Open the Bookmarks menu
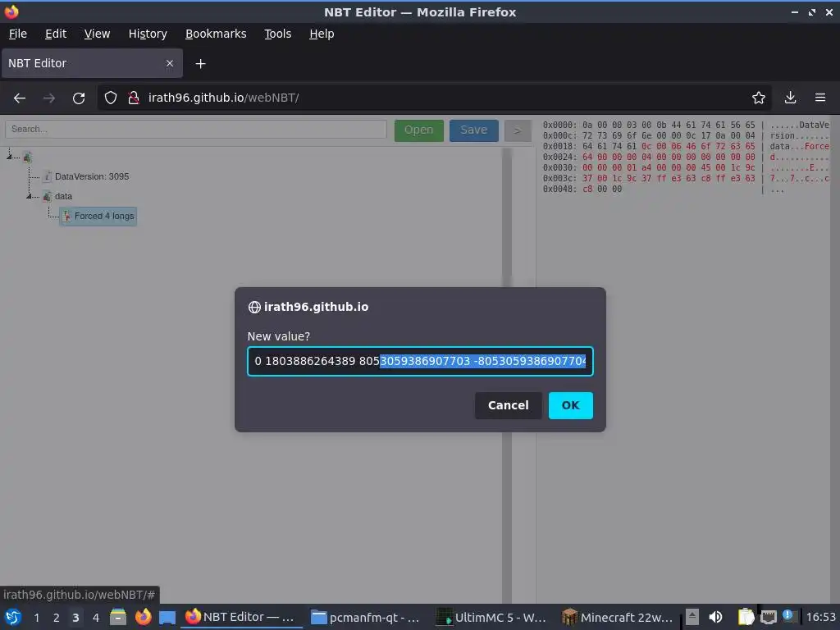The image size is (840, 630). [x=216, y=34]
